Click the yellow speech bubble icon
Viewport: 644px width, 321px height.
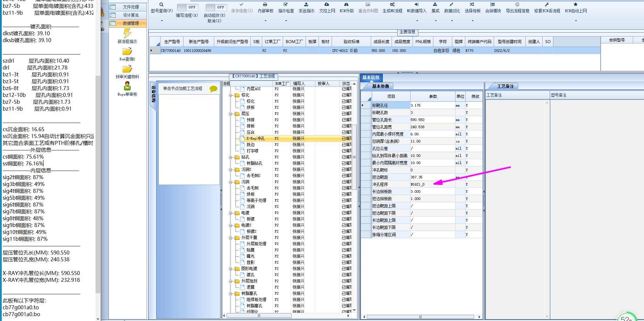click(x=214, y=89)
